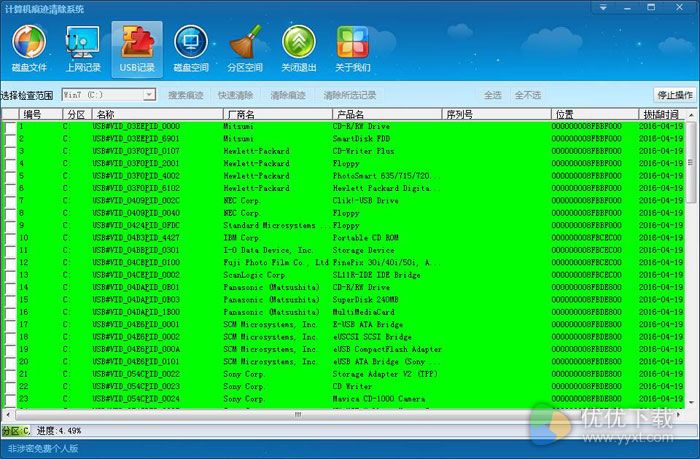Tick the checkbox for row 19
This screenshot has height=459, width=700.
tap(10, 350)
